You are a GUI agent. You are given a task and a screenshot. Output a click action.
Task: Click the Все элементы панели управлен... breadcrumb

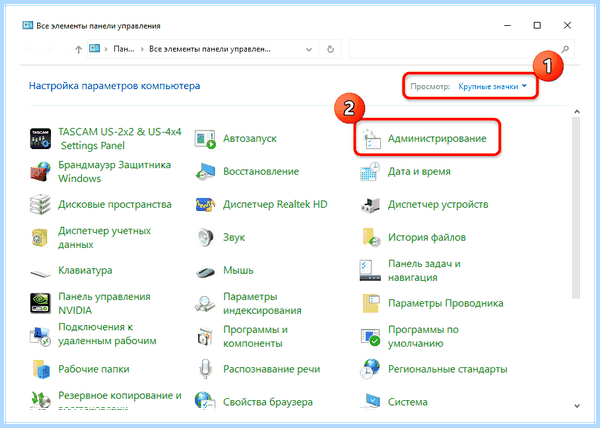[x=210, y=49]
